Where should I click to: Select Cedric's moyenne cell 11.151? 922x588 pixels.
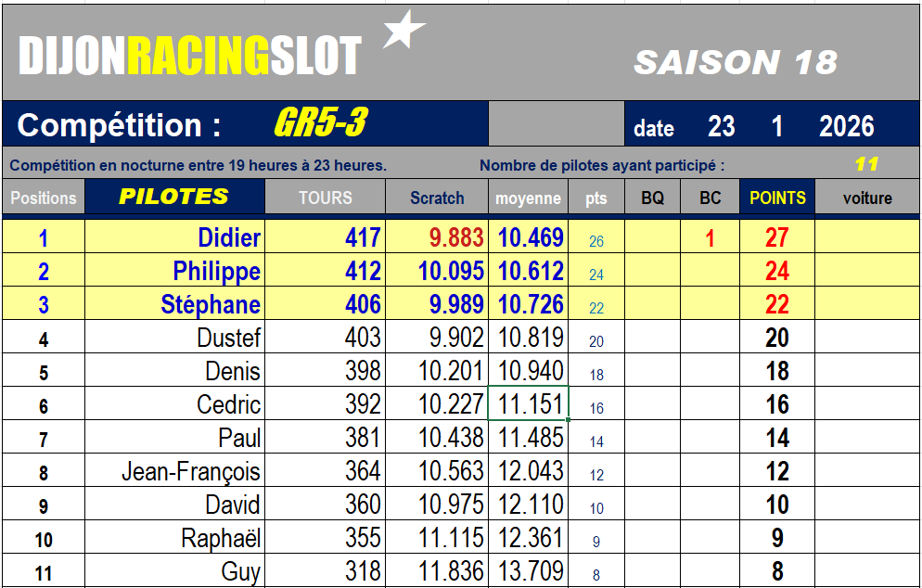[x=531, y=405]
